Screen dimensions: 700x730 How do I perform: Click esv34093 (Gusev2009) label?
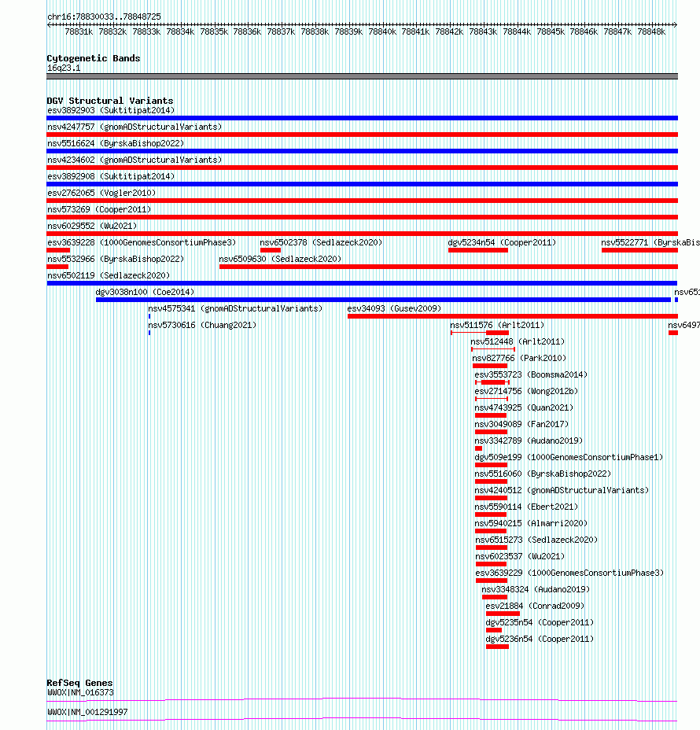point(394,308)
